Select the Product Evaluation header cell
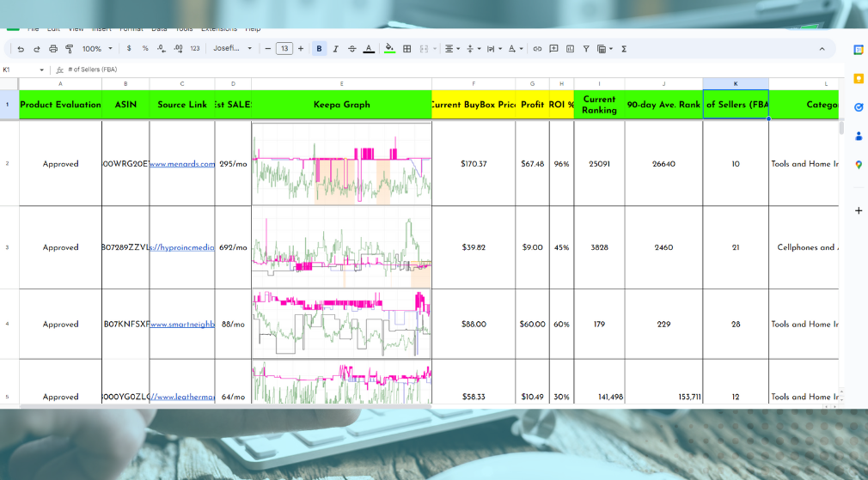 click(x=60, y=105)
